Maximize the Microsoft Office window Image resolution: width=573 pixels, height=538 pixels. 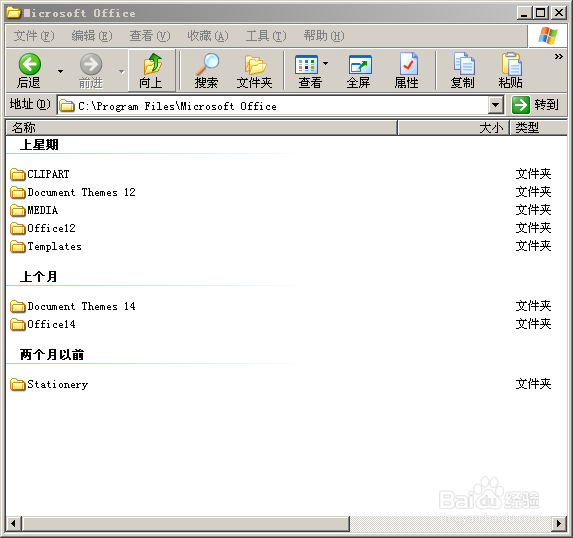[x=541, y=13]
